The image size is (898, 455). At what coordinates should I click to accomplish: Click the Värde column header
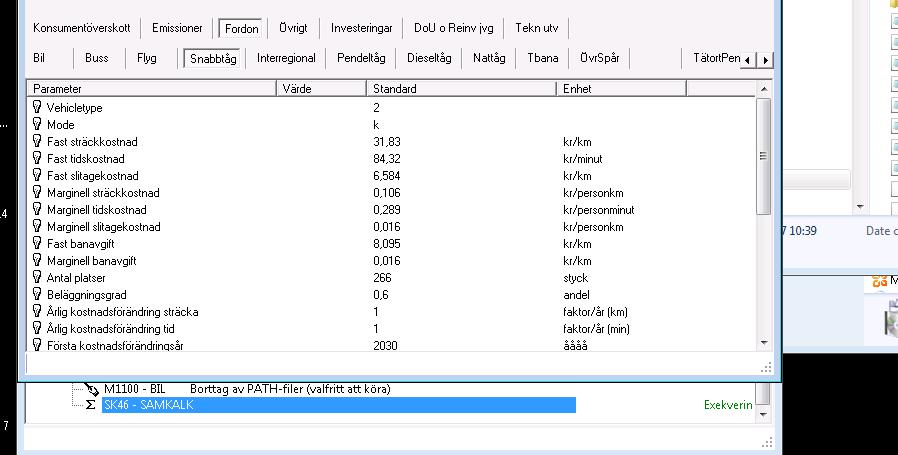321,89
